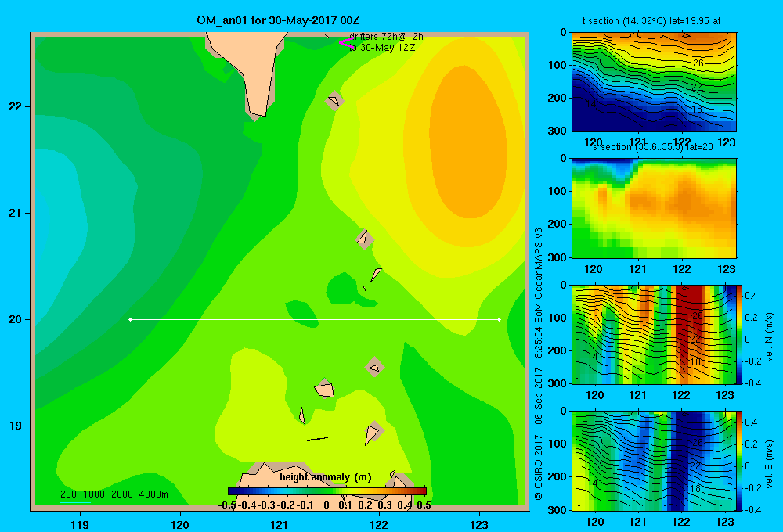Click the 'height anomaly (m)' colorbar
This screenshot has width=783, height=532.
point(327,491)
